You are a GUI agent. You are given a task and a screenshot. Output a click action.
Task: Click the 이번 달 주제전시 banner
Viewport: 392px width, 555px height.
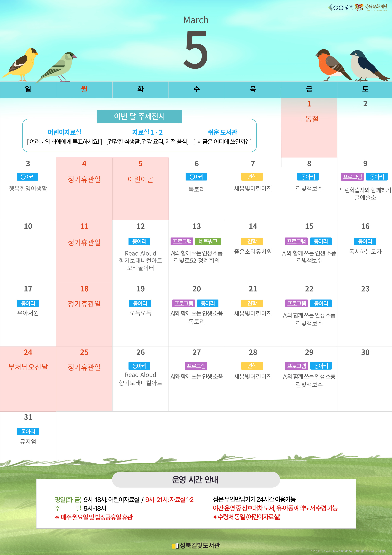[139, 116]
